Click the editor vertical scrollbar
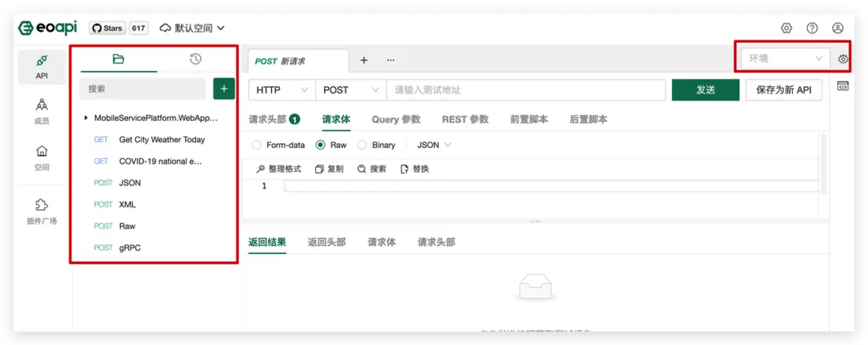Screen dimensions: 868x345 click(824, 163)
